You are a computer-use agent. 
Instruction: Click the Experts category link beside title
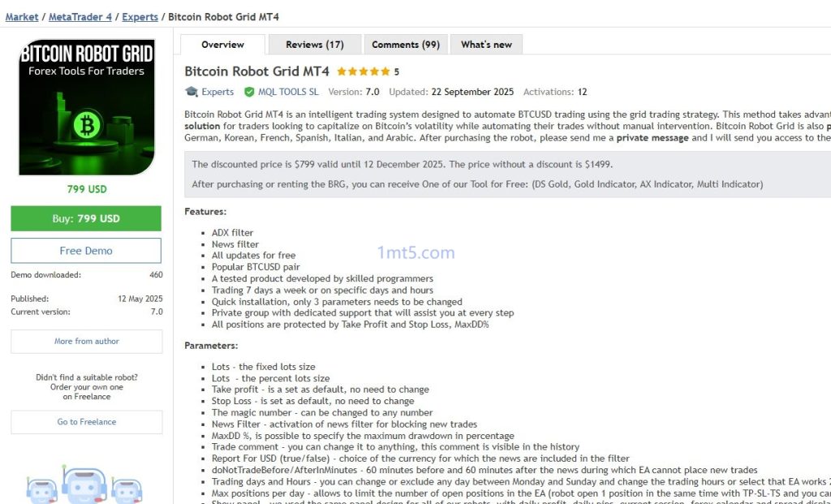pyautogui.click(x=217, y=93)
